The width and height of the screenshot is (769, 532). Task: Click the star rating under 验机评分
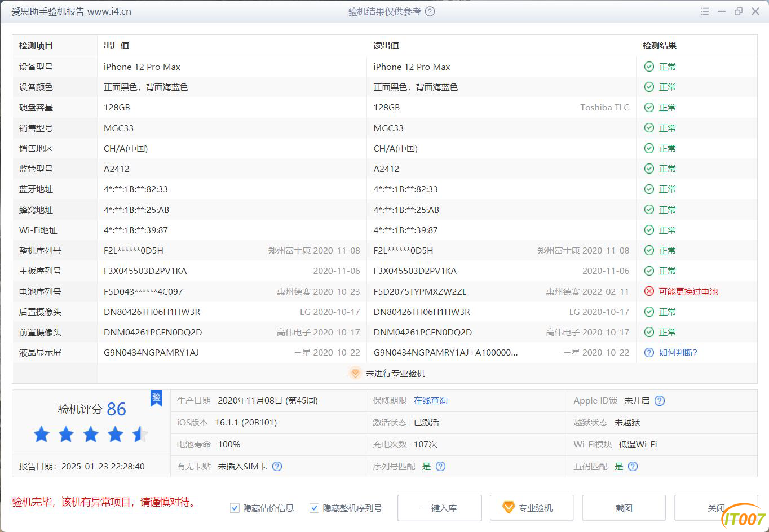(90, 435)
